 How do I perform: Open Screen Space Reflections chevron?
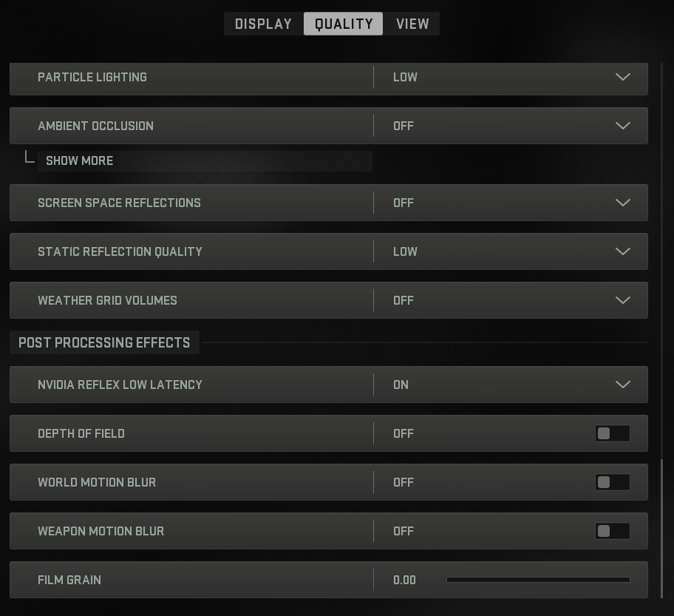pos(622,203)
